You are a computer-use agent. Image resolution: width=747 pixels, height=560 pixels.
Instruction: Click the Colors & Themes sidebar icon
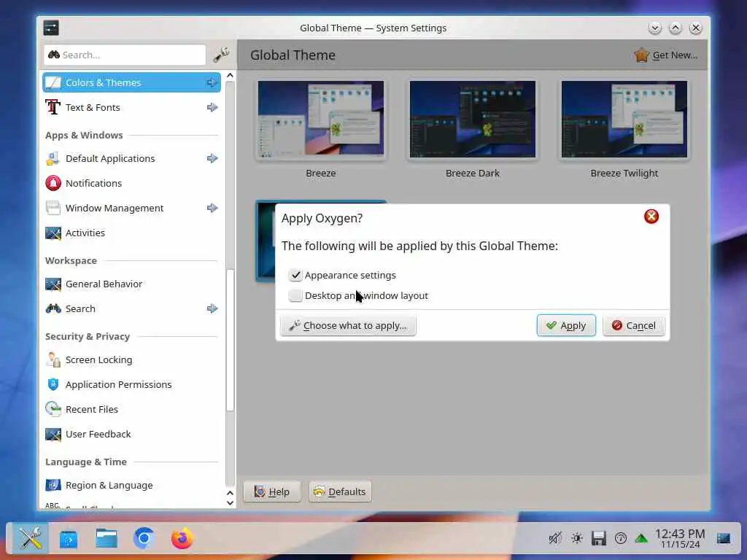(x=53, y=82)
